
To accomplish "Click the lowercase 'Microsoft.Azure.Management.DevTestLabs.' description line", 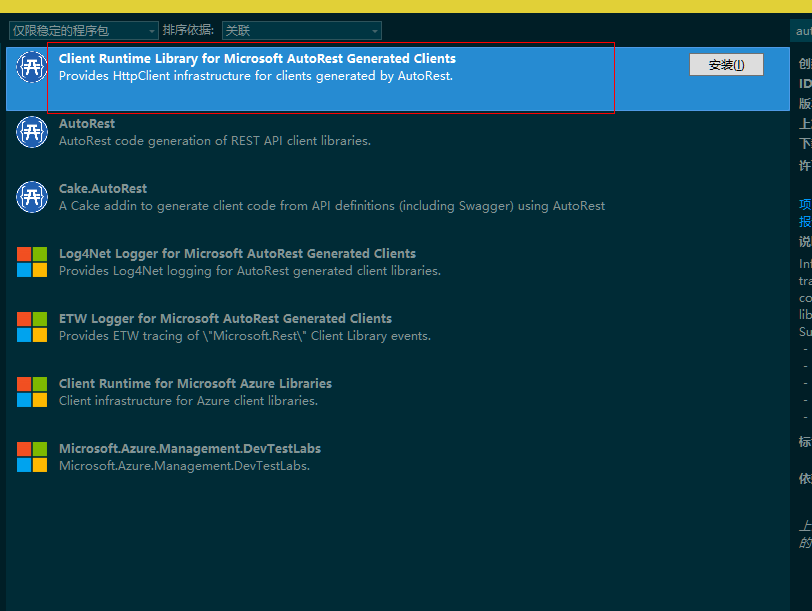I will 184,466.
